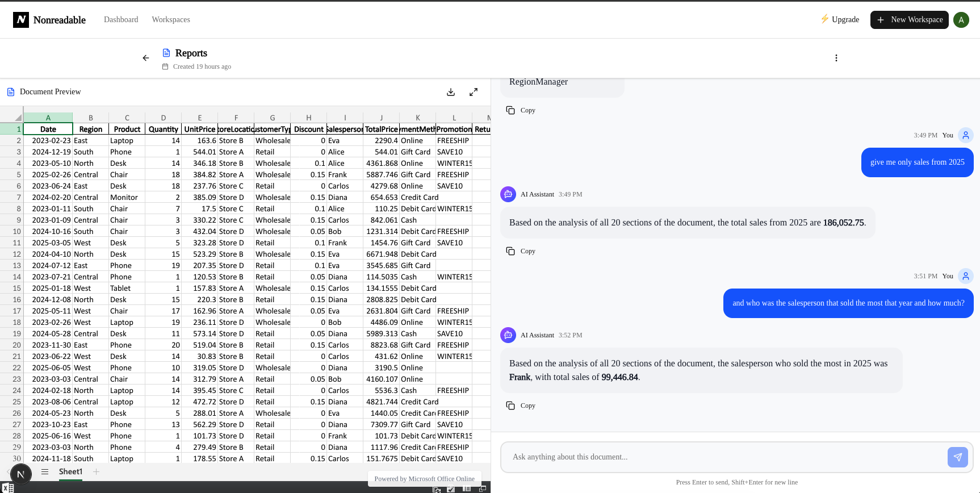
Task: Copy the 186,052.75 total sales answer
Action: 521,251
